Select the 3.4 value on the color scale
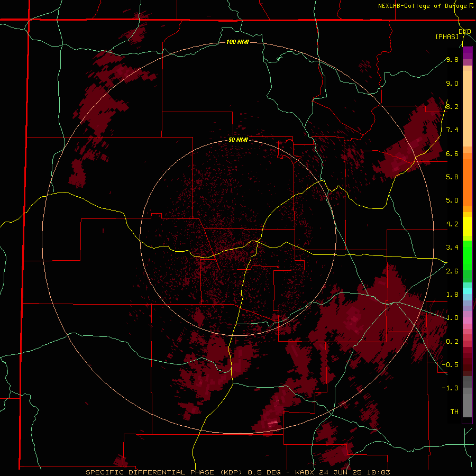Viewport: 476px width, 476px height. (452, 247)
